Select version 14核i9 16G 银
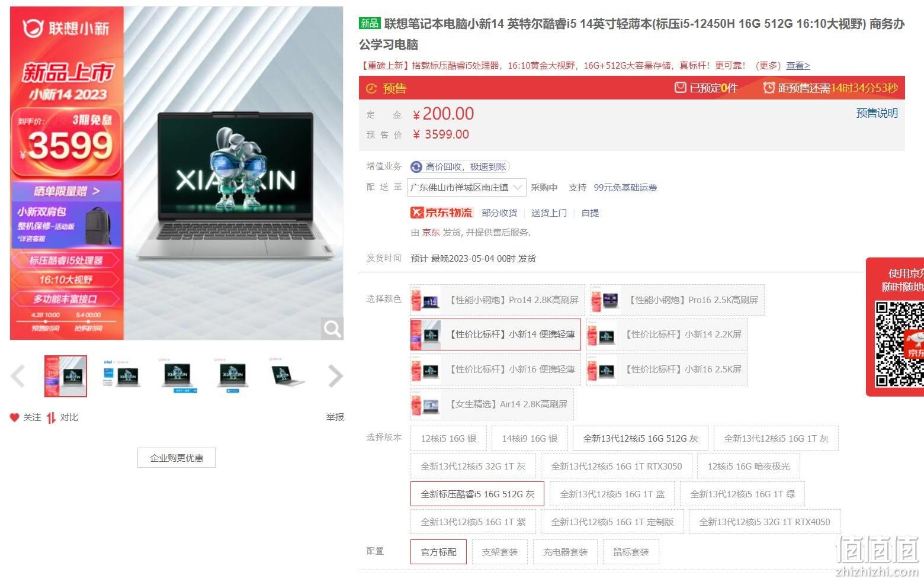This screenshot has width=924, height=582. 530,439
